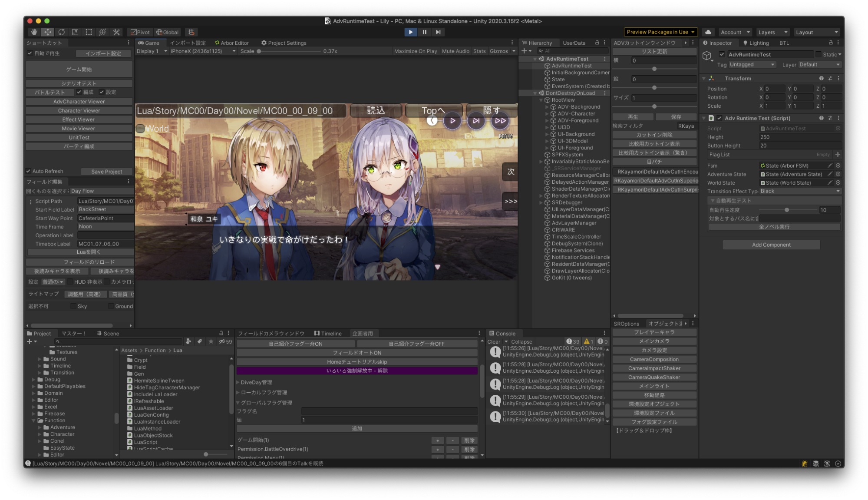Viewport: 868px width, 500px height.
Task: Click the Add Component button
Action: (771, 245)
